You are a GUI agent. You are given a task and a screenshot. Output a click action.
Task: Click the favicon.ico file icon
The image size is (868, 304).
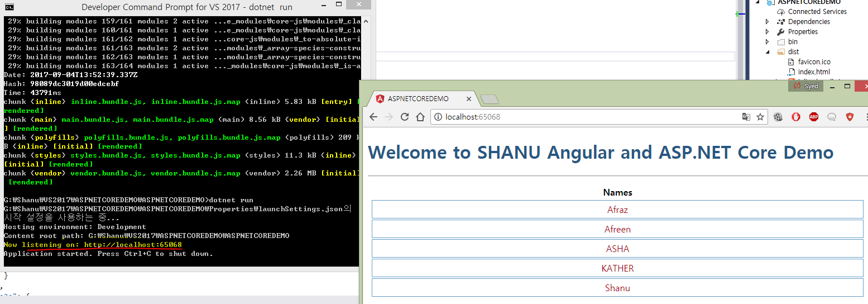[x=792, y=62]
